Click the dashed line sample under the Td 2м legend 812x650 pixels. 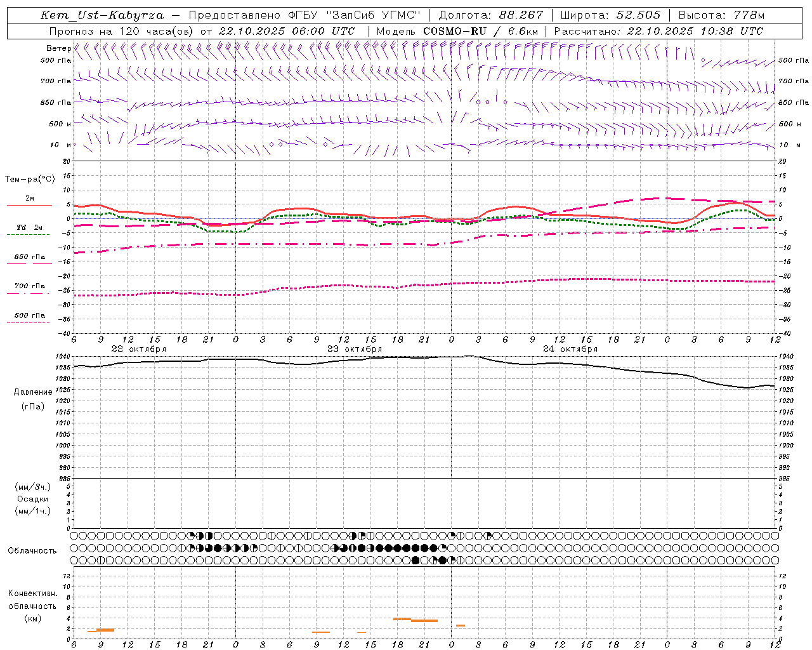[28, 235]
